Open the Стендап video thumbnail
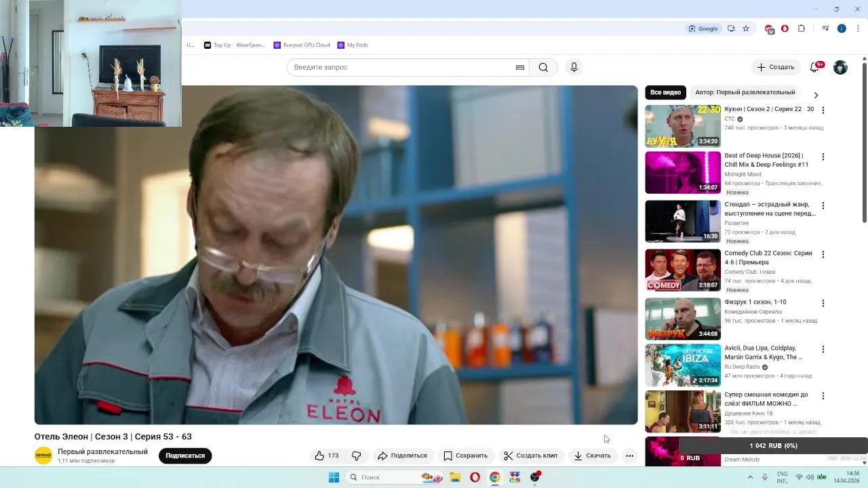The height and width of the screenshot is (488, 868). (683, 221)
